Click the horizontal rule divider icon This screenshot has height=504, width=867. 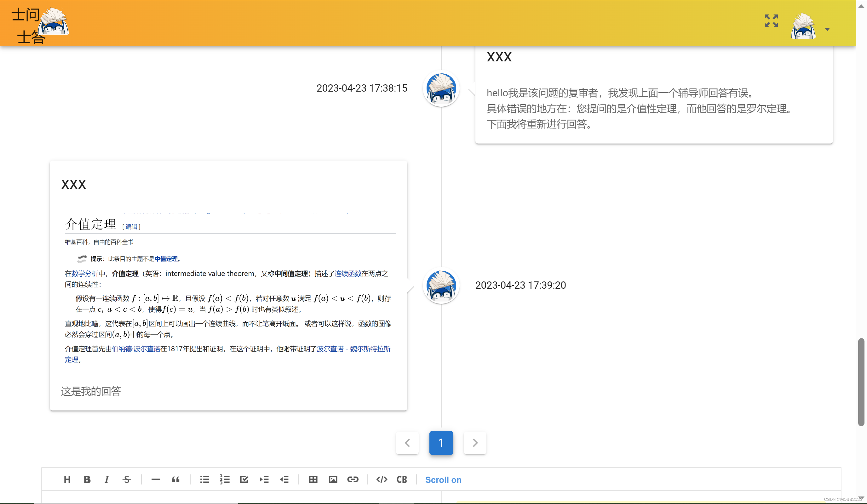(x=156, y=480)
